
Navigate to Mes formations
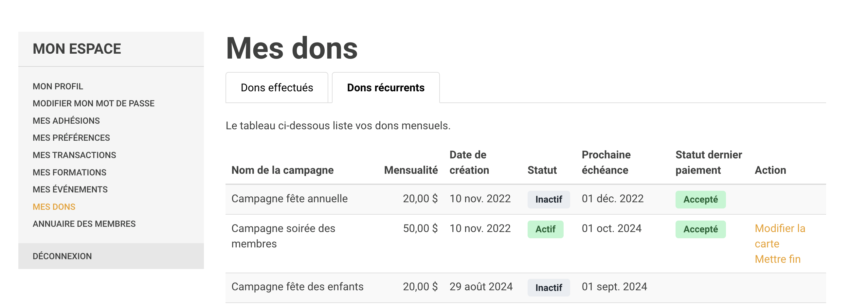(69, 172)
